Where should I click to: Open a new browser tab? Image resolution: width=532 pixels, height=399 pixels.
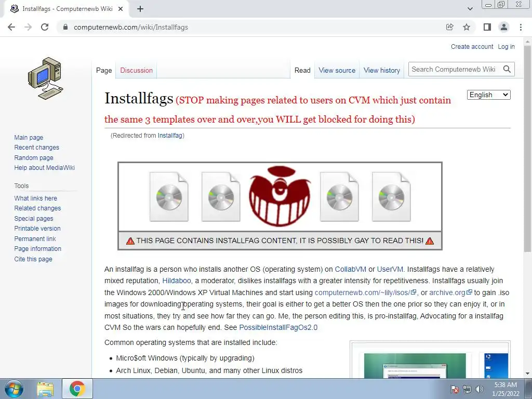coord(140,9)
